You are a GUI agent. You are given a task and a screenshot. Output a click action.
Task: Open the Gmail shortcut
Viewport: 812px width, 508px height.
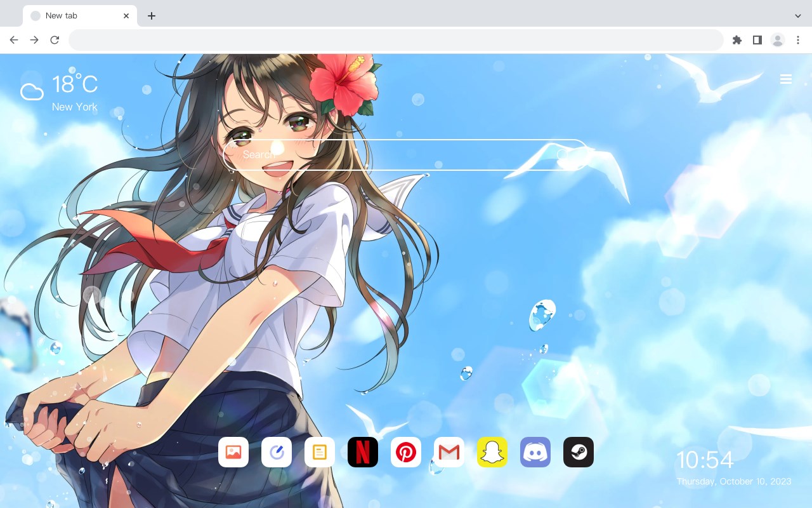(449, 452)
